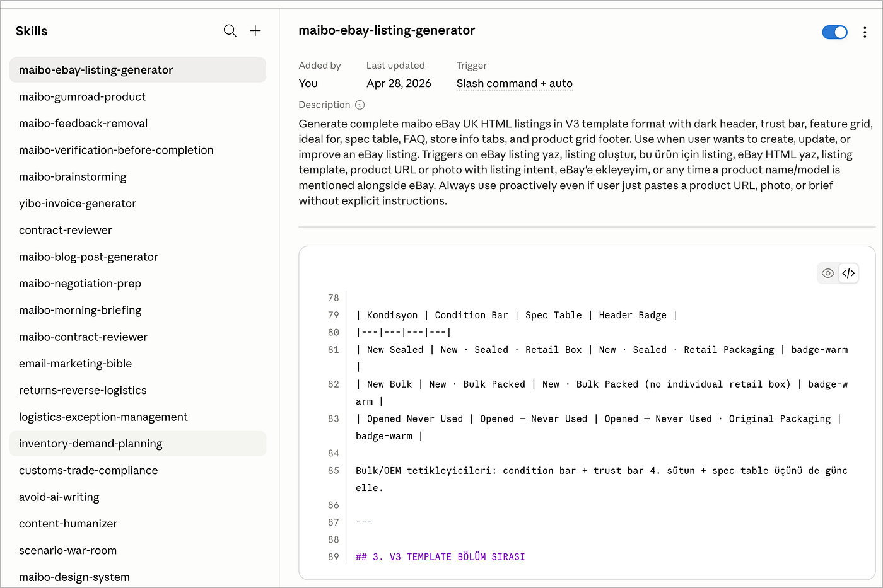Screen dimensions: 883x588
Task: Click the Opened Never Used table row line
Action: (x=599, y=427)
